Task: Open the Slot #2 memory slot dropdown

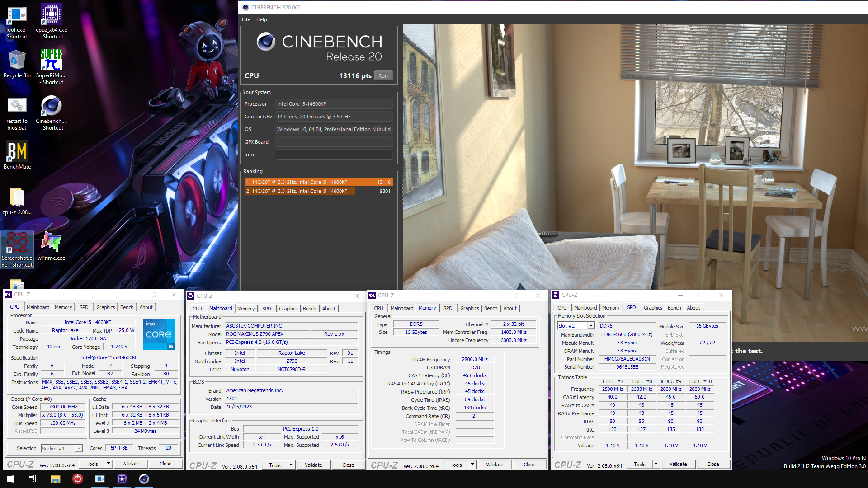Action: pyautogui.click(x=576, y=326)
